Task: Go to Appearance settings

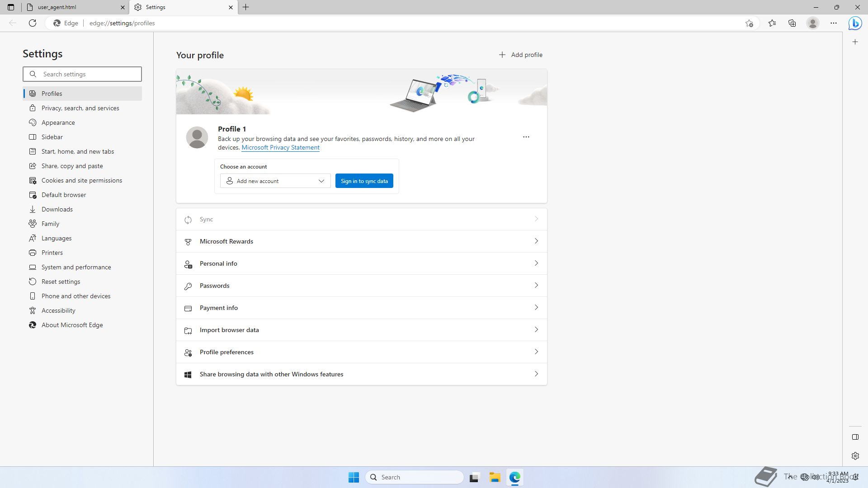Action: pos(82,122)
